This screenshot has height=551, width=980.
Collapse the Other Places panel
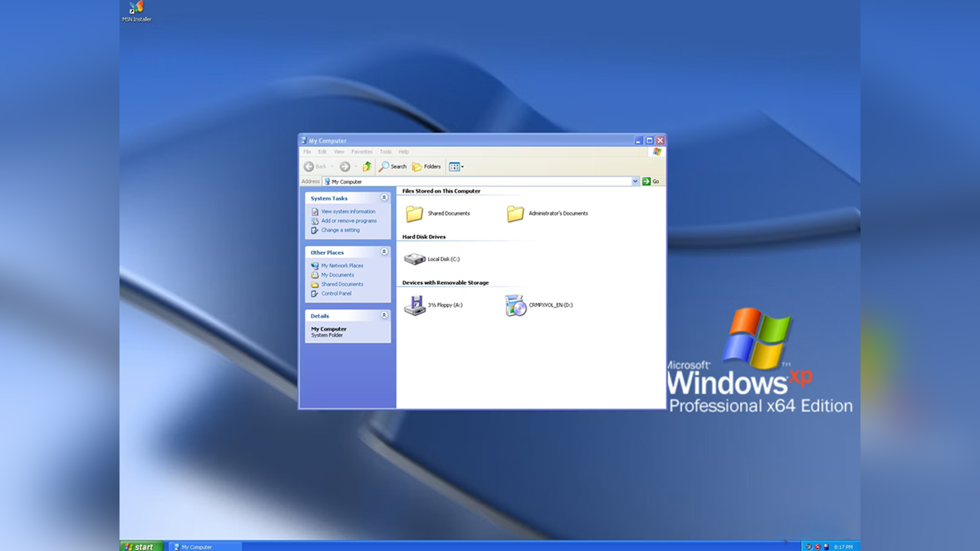point(385,253)
